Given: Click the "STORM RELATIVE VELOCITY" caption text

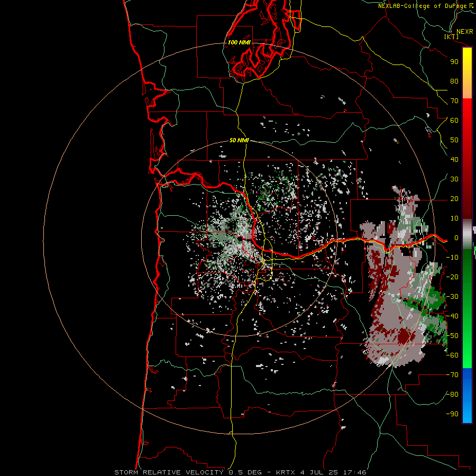Looking at the screenshot, I should point(169,472).
